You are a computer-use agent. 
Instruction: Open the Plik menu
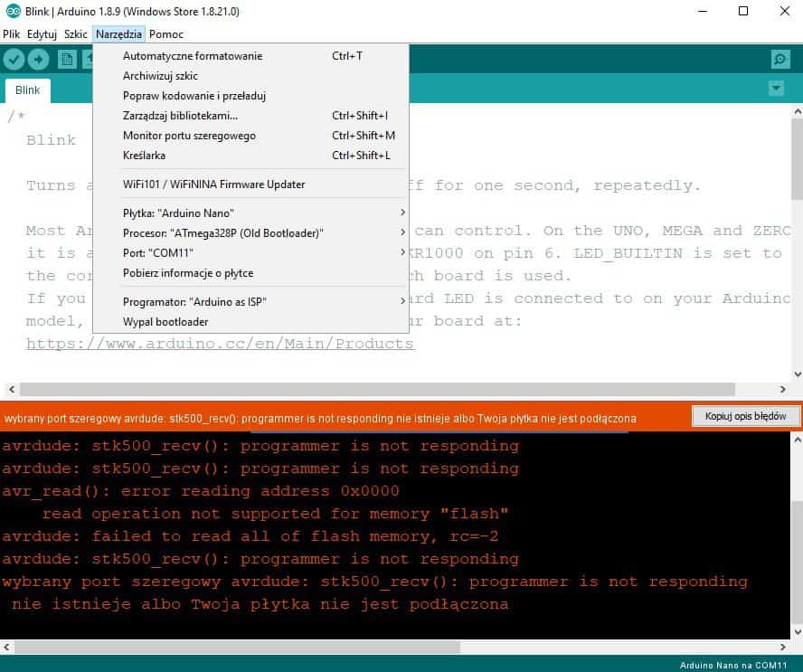coord(11,34)
